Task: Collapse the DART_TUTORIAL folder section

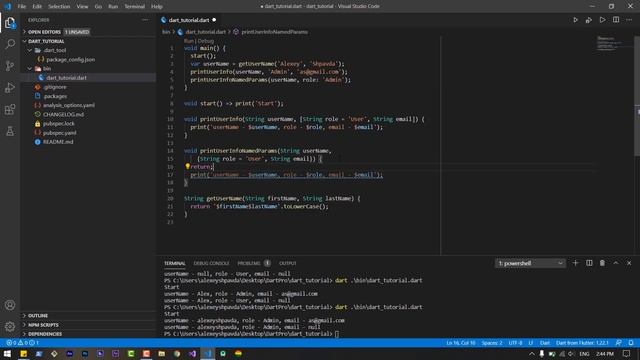Action: [46, 41]
